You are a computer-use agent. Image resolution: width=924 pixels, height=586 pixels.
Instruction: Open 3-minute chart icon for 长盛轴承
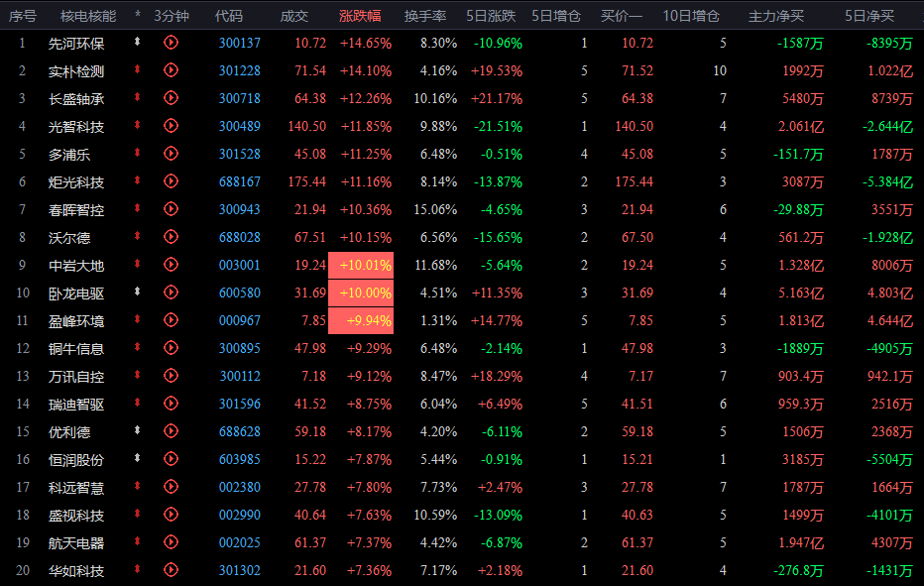[171, 98]
